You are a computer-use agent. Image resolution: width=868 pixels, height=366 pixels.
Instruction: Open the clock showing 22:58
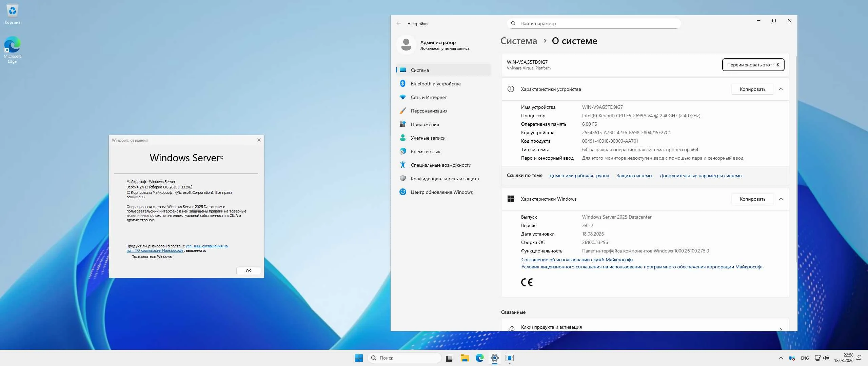click(x=844, y=358)
